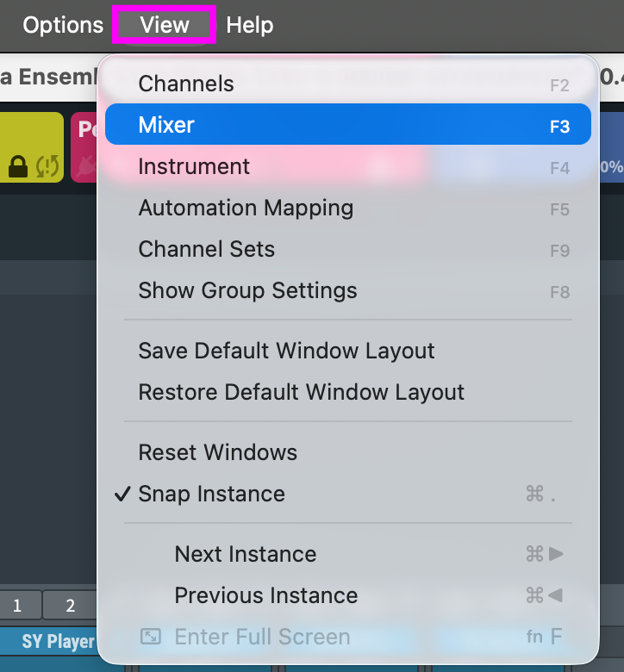
Task: Restore Default Window Layout
Action: coord(301,392)
